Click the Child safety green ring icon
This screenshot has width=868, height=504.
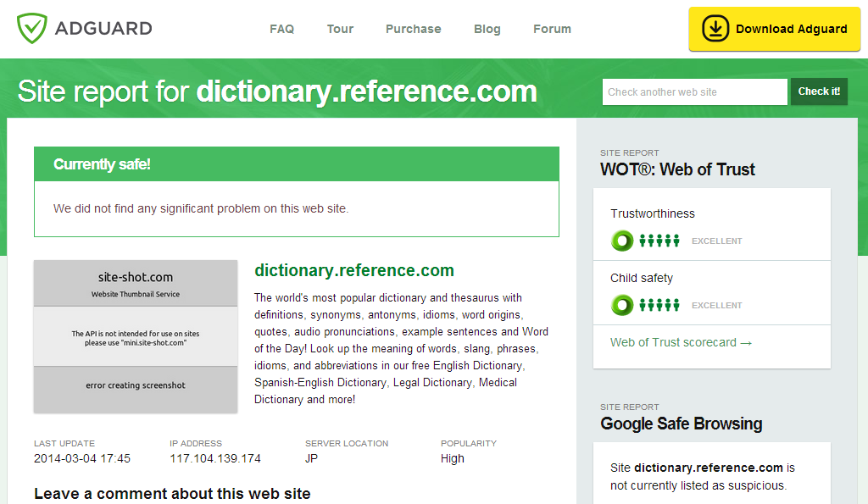pyautogui.click(x=622, y=305)
